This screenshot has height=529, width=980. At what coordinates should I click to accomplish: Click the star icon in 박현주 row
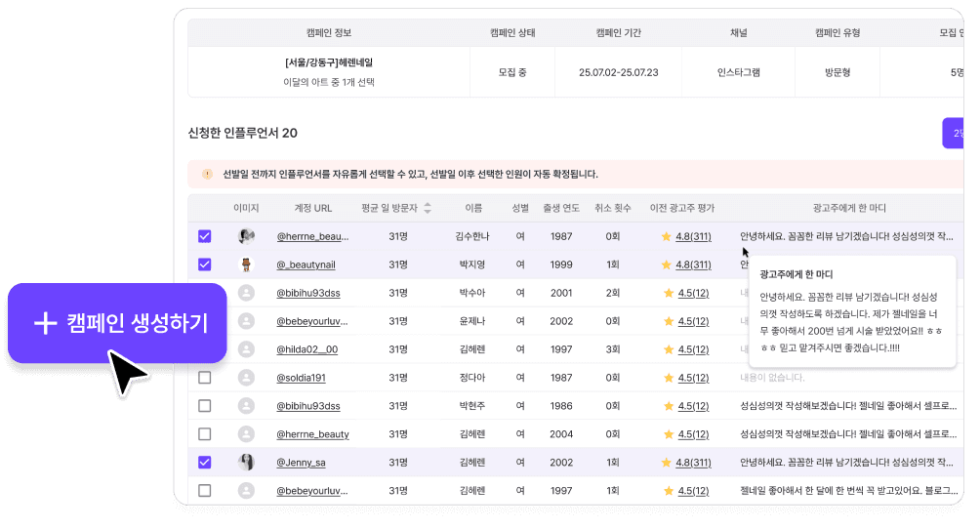click(669, 406)
